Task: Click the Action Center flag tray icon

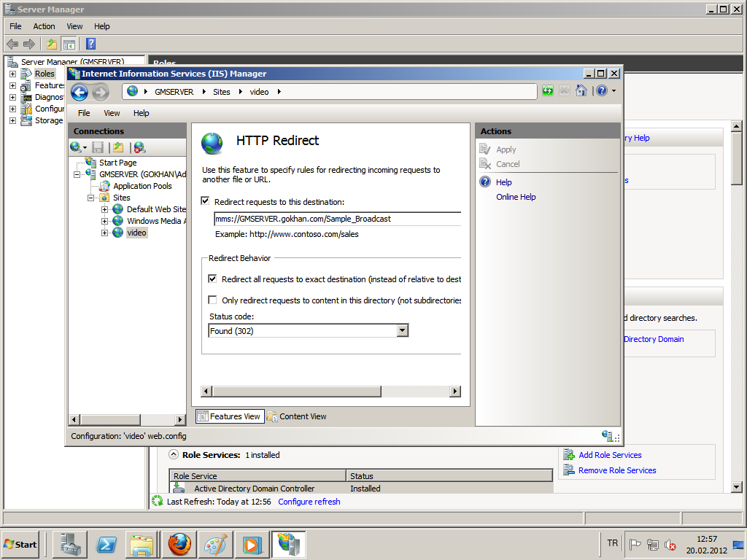Action: click(635, 545)
